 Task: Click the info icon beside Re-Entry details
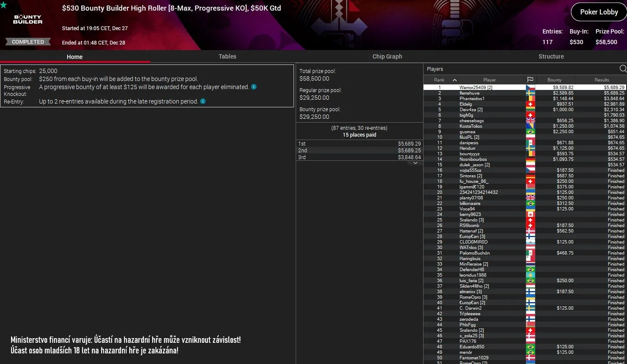(x=203, y=101)
